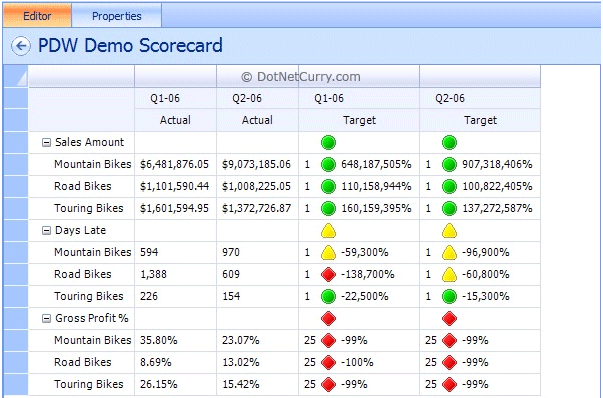Screen dimensions: 603x398
Task: Select the Days Late cell 154
Action: tap(257, 296)
